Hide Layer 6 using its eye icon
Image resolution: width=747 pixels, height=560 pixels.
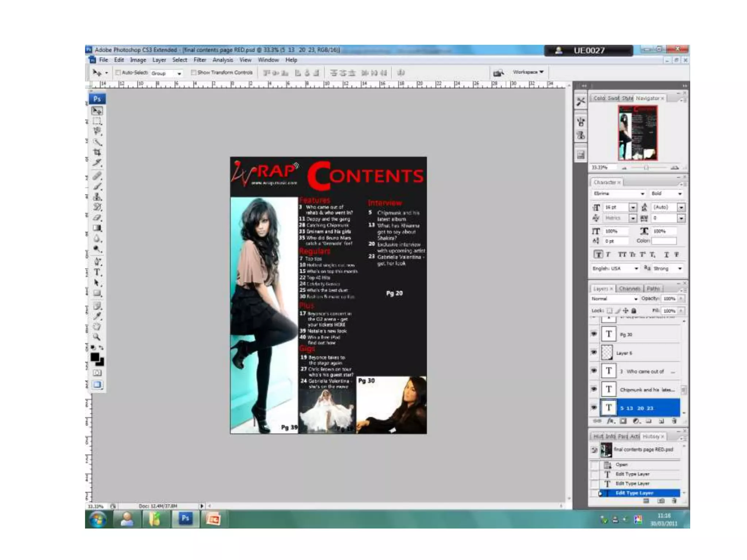[594, 352]
